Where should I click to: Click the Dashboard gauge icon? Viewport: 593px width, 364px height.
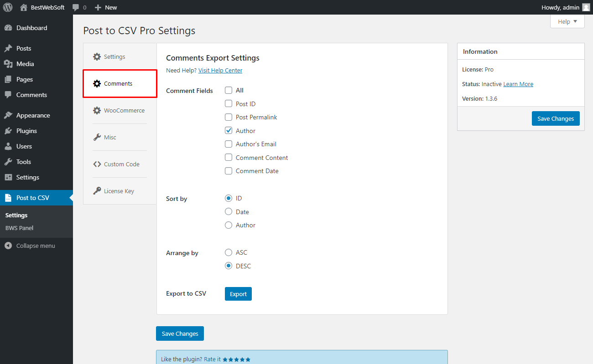[8, 28]
